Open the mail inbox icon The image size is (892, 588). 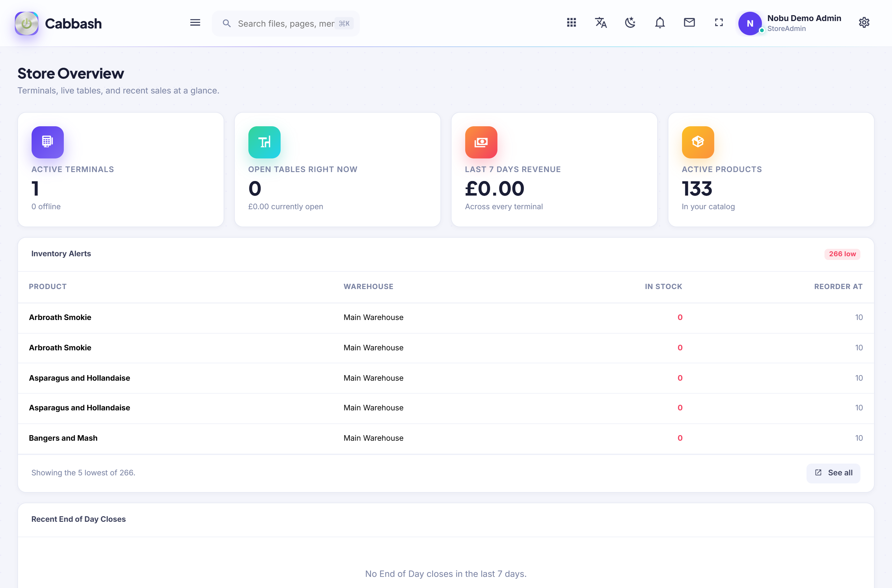pos(689,23)
